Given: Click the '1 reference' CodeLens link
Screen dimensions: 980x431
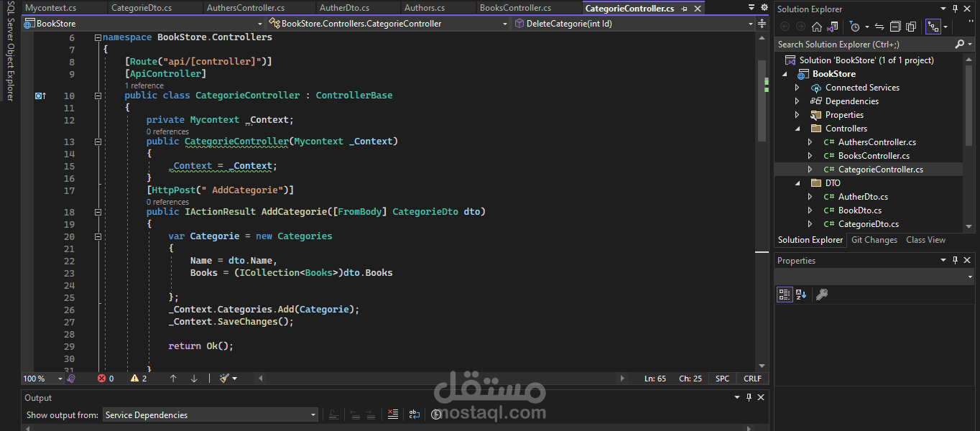Looking at the screenshot, I should pos(144,85).
